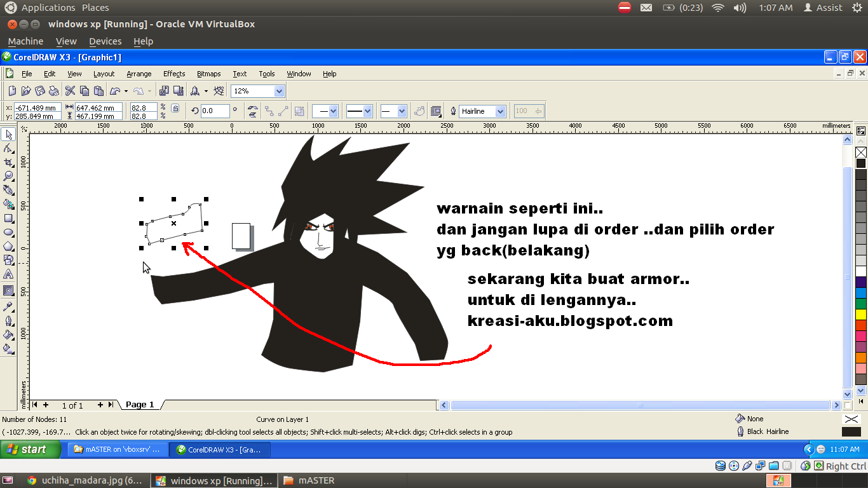Click the Application launcher icon
The height and width of the screenshot is (488, 868).
point(196,91)
